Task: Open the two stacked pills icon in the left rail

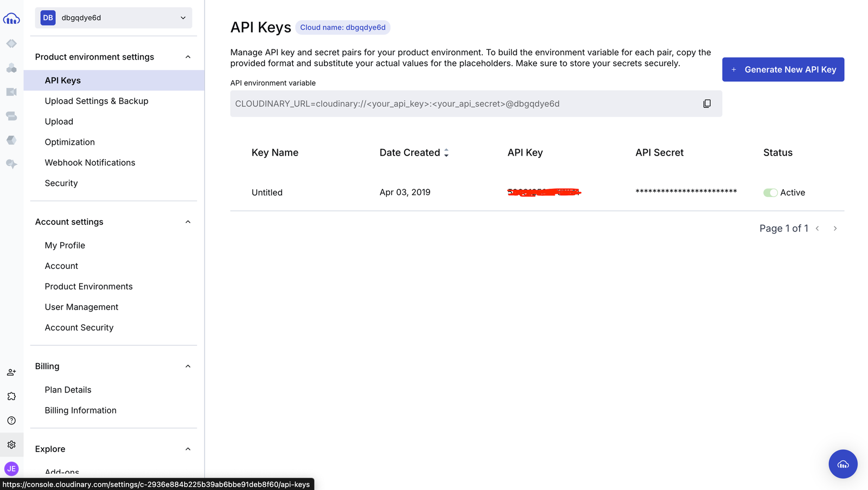Action: [x=11, y=116]
